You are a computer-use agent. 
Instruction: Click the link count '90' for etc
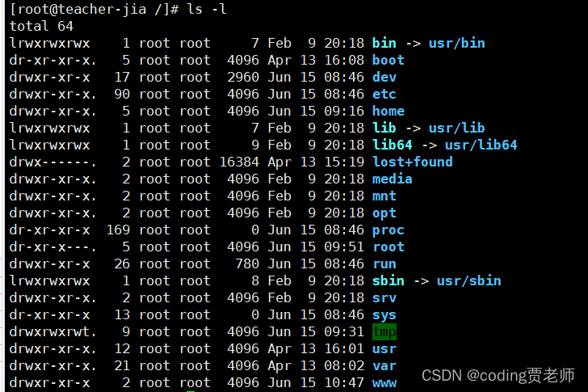pos(122,94)
